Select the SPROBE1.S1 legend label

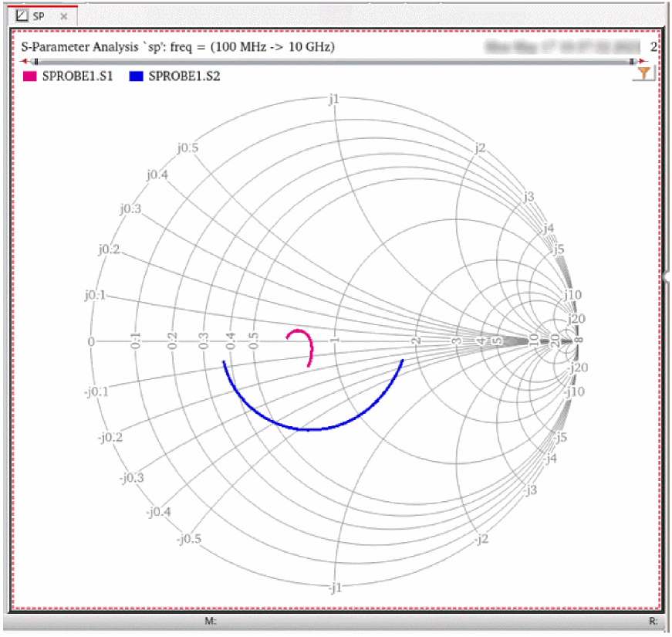click(x=77, y=76)
